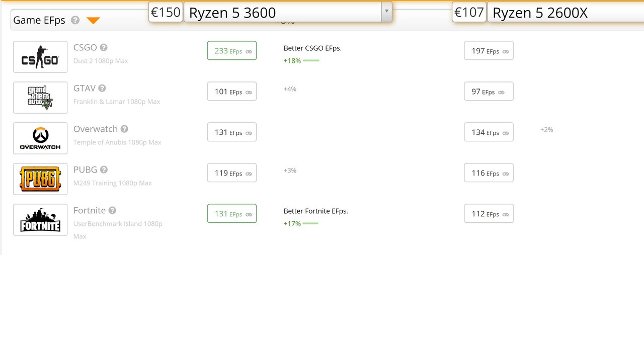Viewport: 644px width, 340px height.
Task: Click 134 EFps Overwatch result button
Action: [x=489, y=132]
